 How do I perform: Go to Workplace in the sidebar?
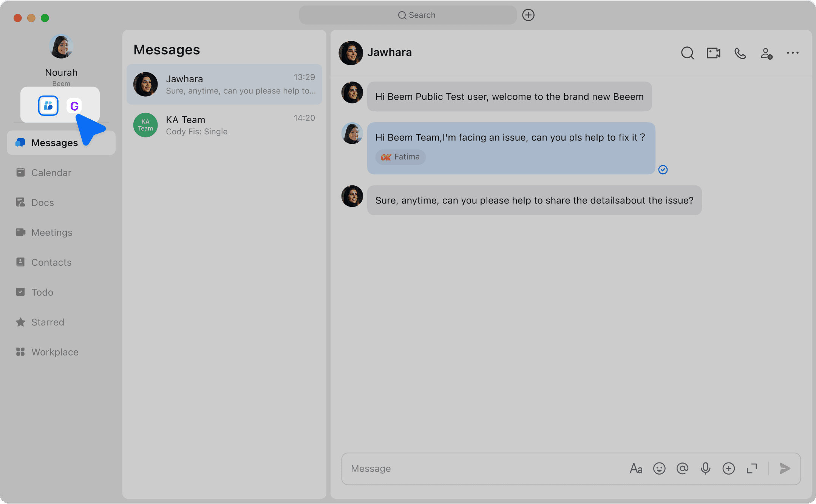coord(55,352)
